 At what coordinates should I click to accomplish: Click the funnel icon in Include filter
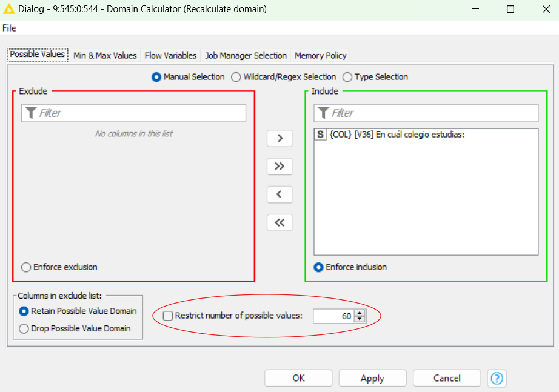coord(323,113)
